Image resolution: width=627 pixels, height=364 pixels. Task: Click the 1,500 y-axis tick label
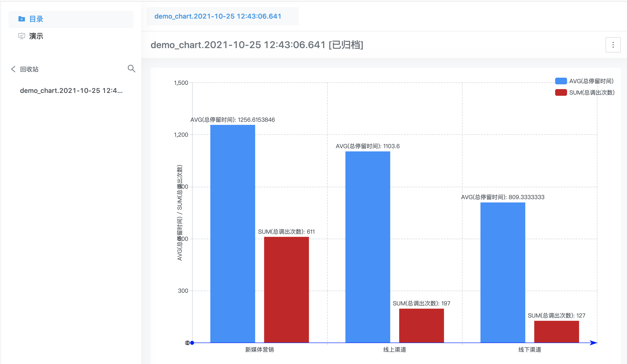181,83
